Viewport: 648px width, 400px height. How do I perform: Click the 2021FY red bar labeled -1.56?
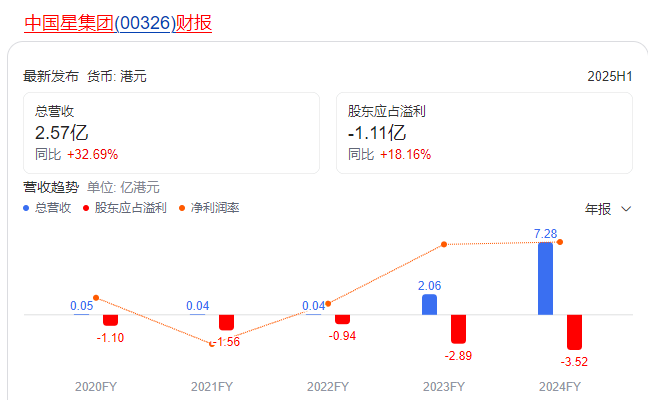pos(226,322)
